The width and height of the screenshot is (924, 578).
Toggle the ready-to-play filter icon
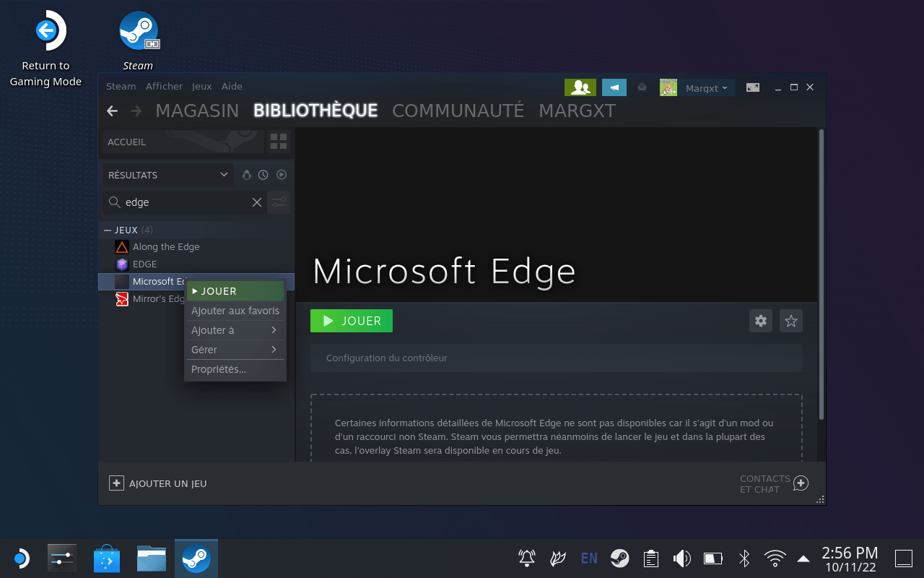[x=282, y=175]
